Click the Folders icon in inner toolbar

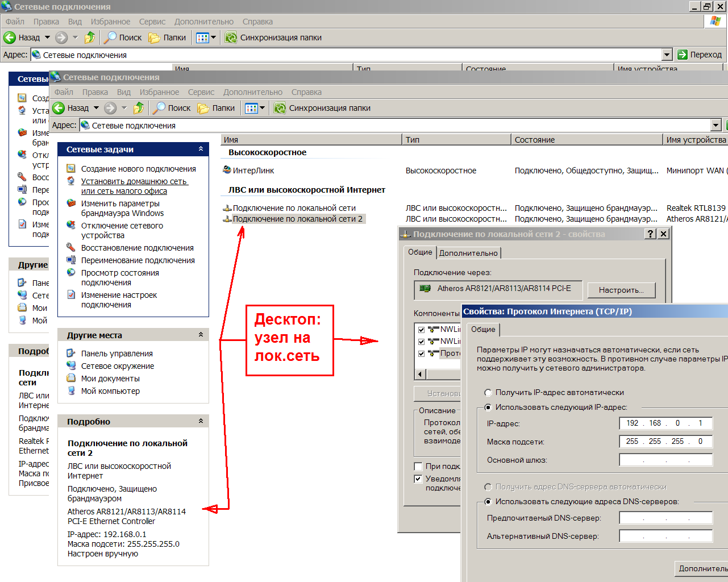pos(203,108)
